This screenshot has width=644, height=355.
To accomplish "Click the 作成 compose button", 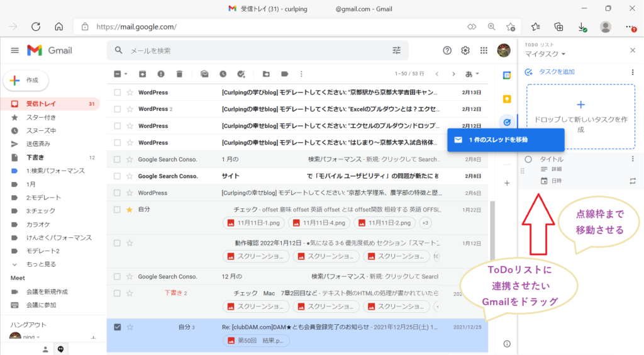I will point(26,80).
